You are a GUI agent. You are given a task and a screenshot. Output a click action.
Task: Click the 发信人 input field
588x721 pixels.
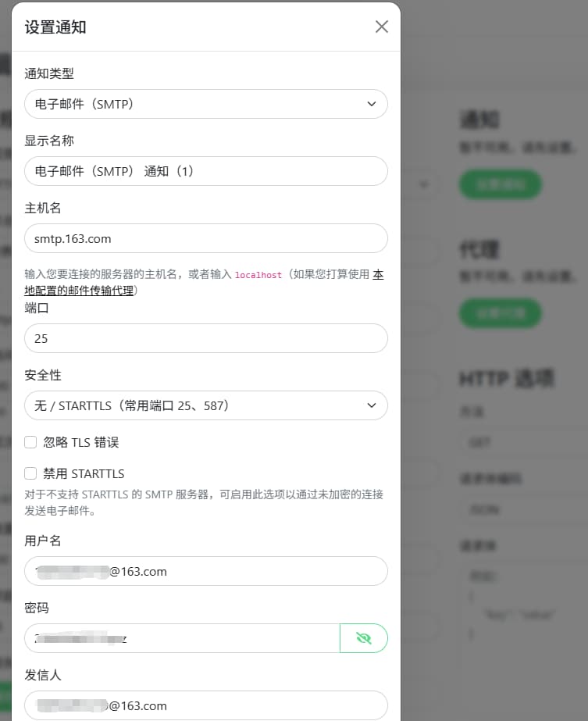point(206,705)
